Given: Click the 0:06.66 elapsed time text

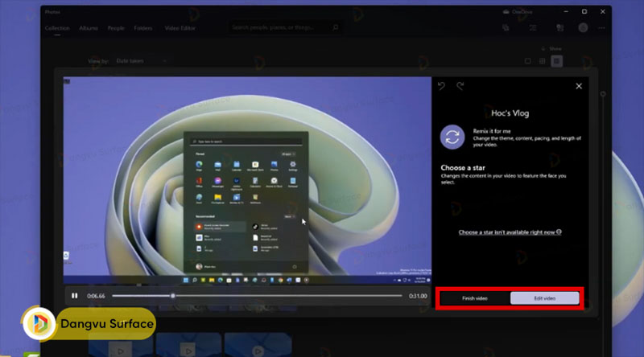Looking at the screenshot, I should click(96, 296).
